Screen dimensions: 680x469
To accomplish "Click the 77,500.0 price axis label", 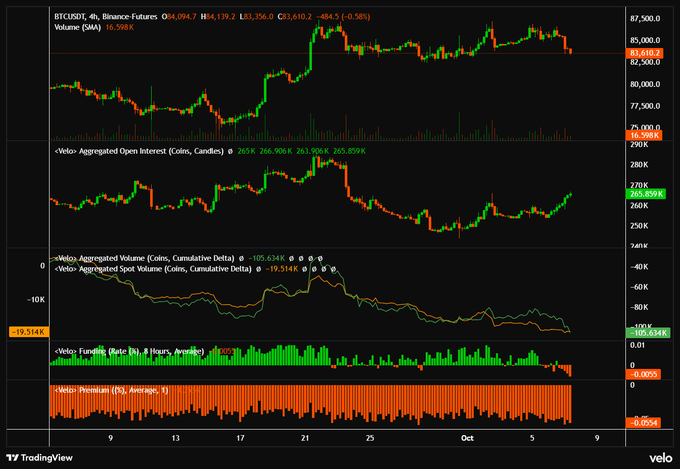I will tap(645, 106).
